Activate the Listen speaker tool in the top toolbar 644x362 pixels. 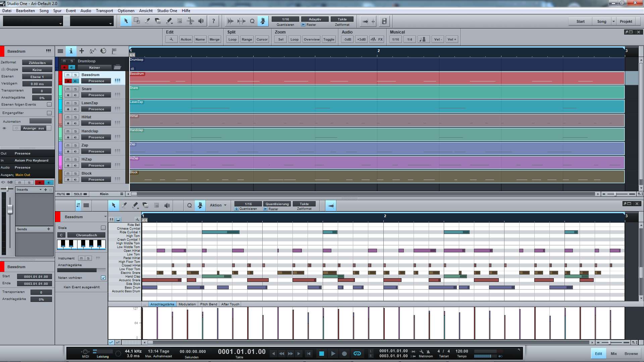tap(201, 21)
